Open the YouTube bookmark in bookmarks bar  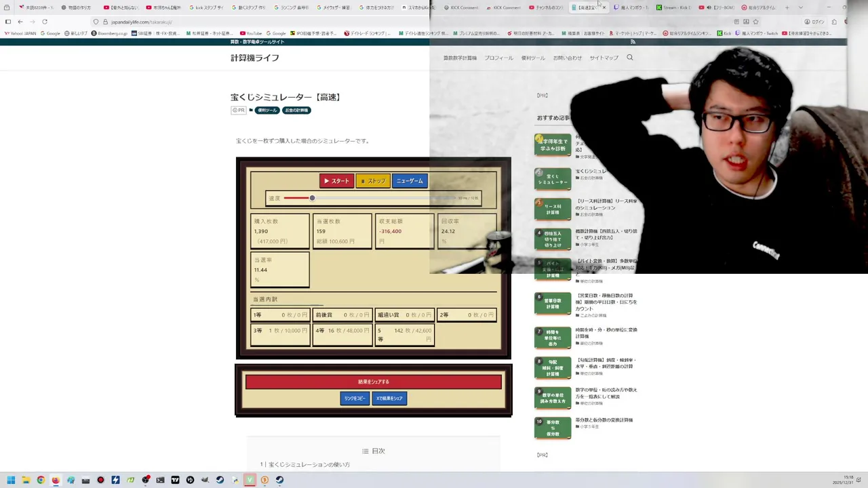[251, 33]
